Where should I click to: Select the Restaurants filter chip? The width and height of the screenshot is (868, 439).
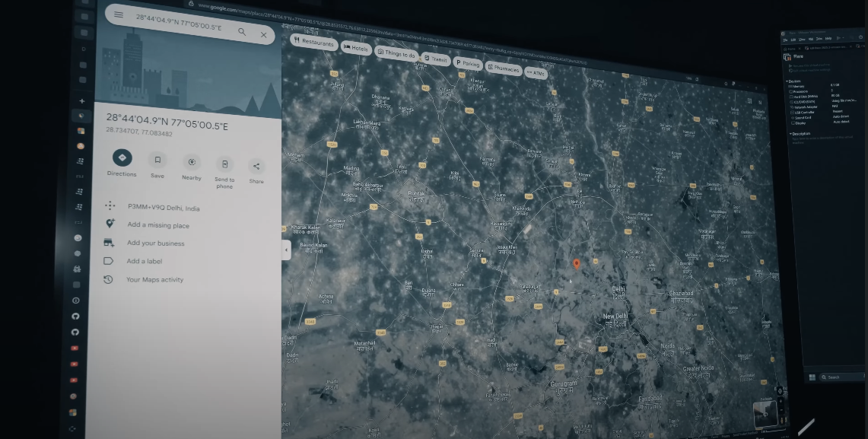[313, 42]
